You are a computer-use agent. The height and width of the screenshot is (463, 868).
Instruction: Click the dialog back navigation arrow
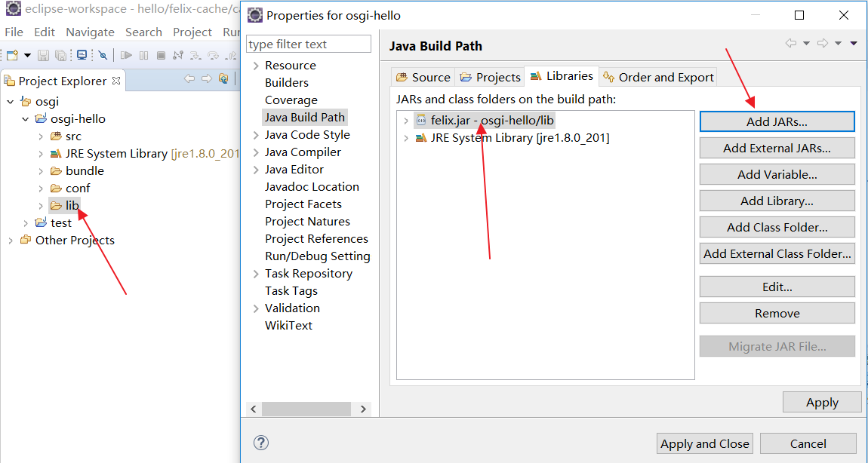(x=791, y=43)
